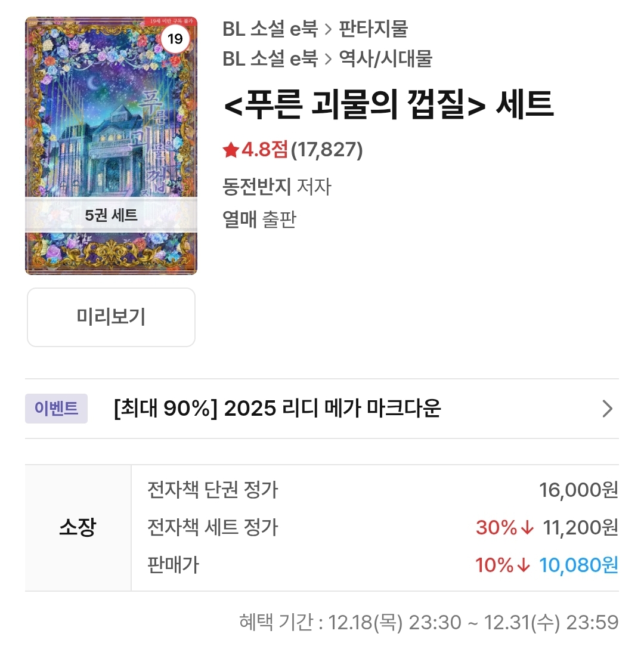Click the 10,080원 sale price
The image size is (644, 646).
point(578,565)
